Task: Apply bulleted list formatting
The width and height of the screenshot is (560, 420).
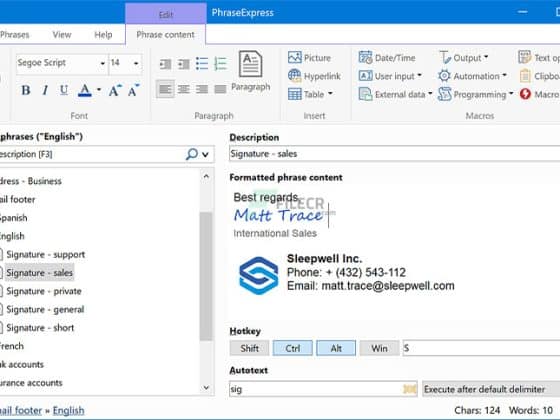Action: (202, 64)
